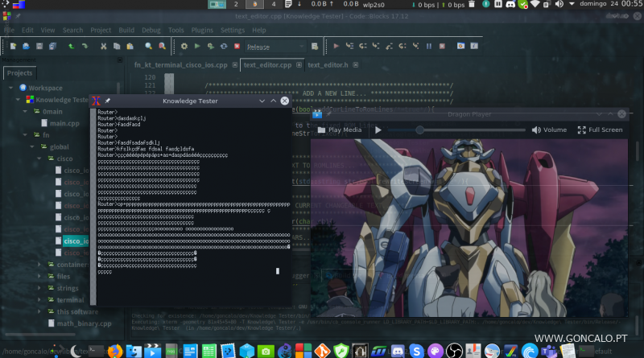Open the Settings menu
The height and width of the screenshot is (358, 644).
233,30
